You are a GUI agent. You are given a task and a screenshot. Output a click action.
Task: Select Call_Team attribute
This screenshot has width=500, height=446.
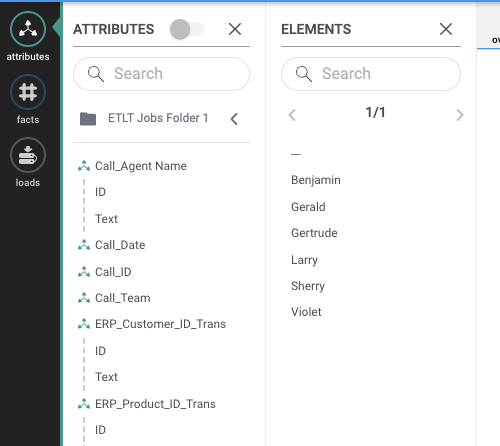tap(123, 298)
